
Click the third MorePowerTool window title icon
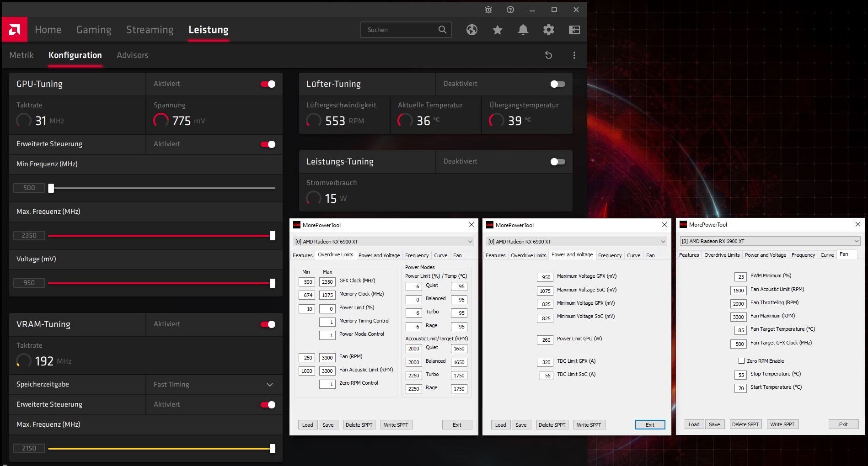click(683, 224)
